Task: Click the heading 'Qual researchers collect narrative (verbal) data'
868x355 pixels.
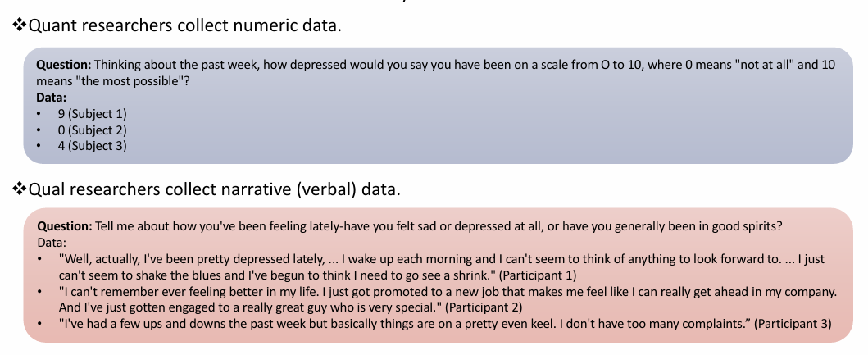Action: click(215, 191)
